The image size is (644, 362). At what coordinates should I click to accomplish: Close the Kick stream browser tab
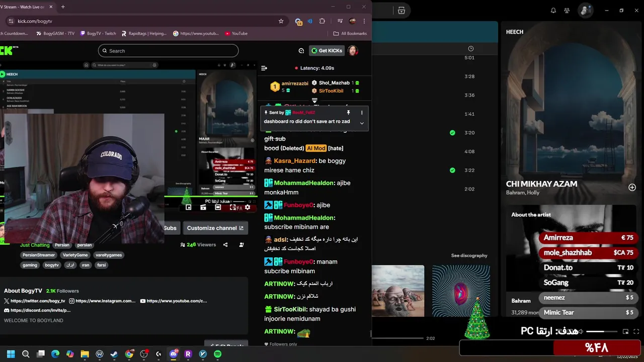tap(51, 7)
